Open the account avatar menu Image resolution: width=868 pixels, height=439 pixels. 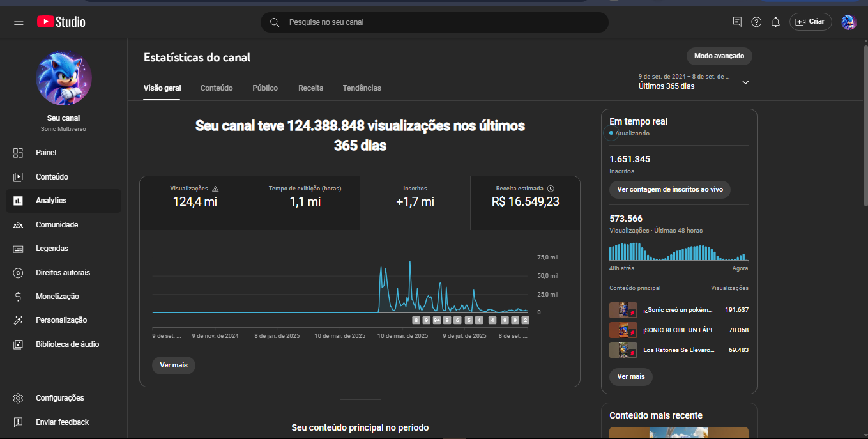pyautogui.click(x=849, y=22)
